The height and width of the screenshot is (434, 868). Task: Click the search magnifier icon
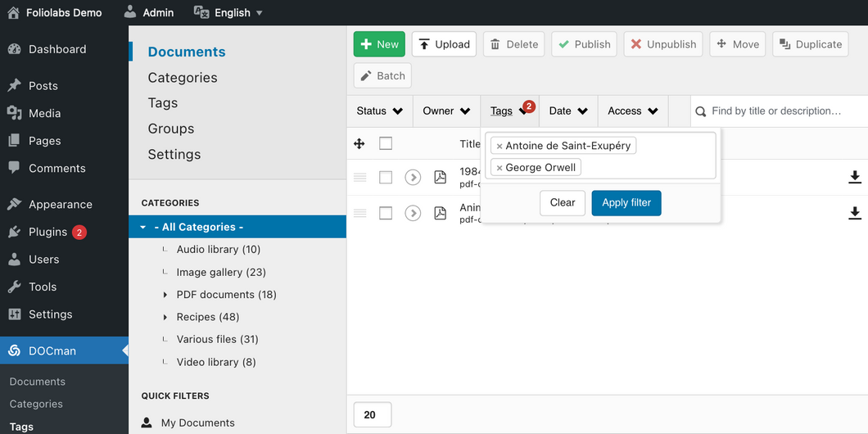(x=700, y=111)
